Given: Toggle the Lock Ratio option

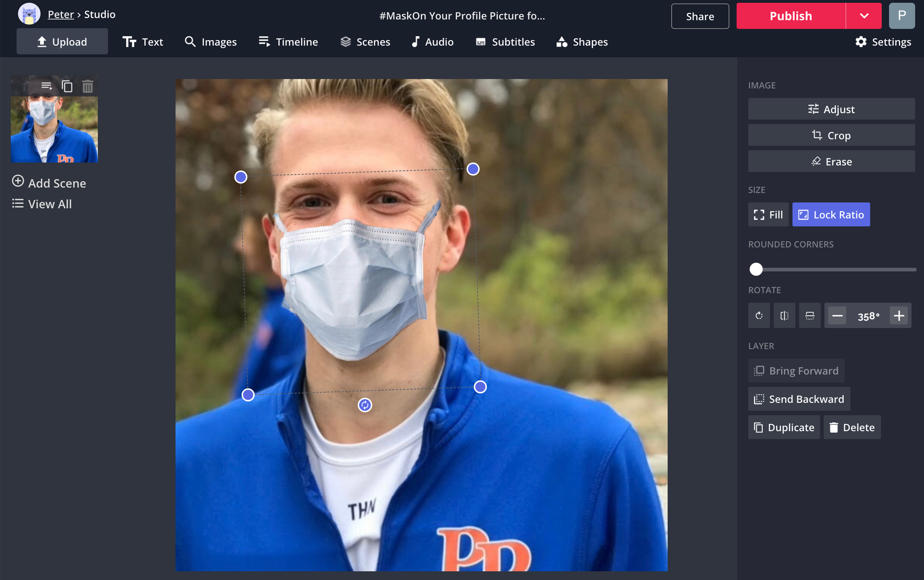Looking at the screenshot, I should (x=831, y=215).
